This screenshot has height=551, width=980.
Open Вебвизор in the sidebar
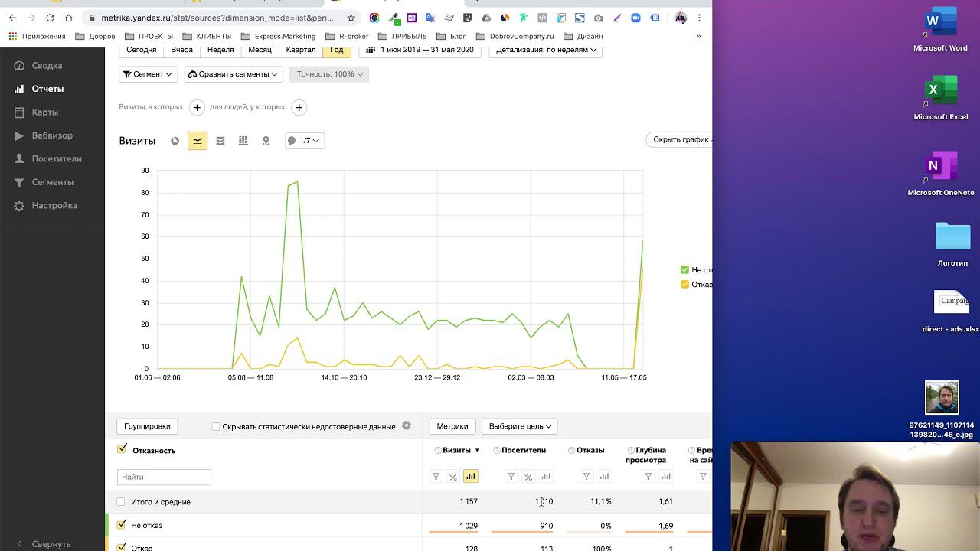(52, 135)
